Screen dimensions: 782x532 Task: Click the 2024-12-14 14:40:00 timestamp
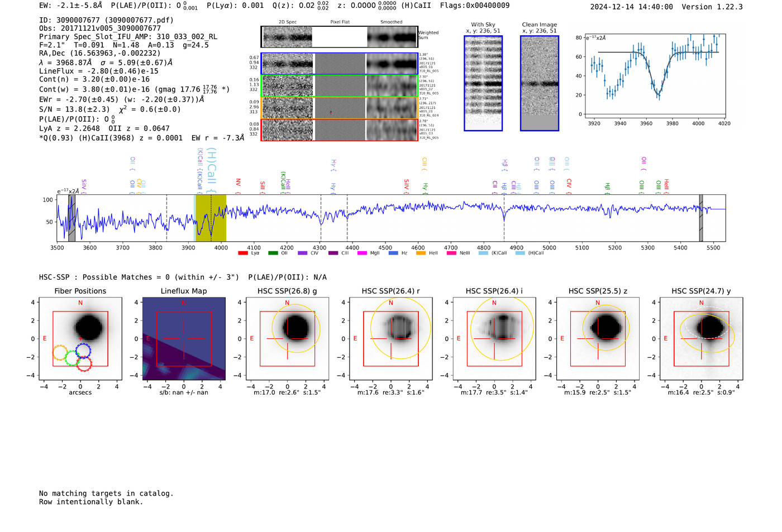tap(632, 7)
